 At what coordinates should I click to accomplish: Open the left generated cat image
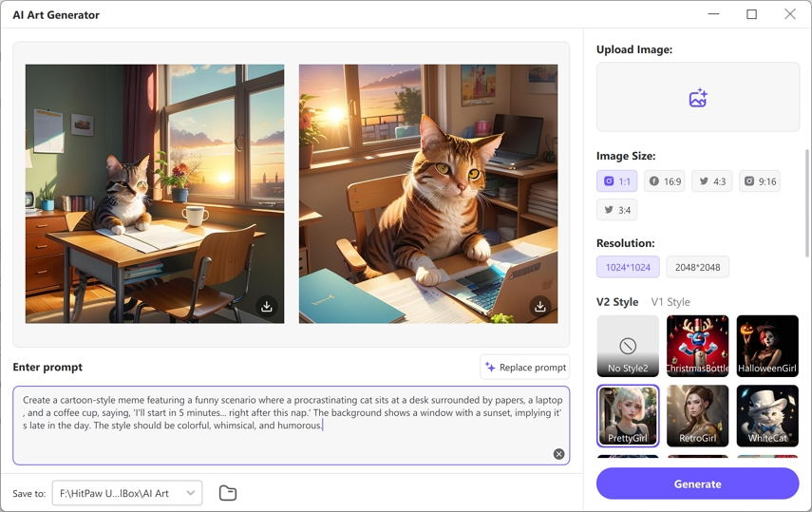(155, 193)
